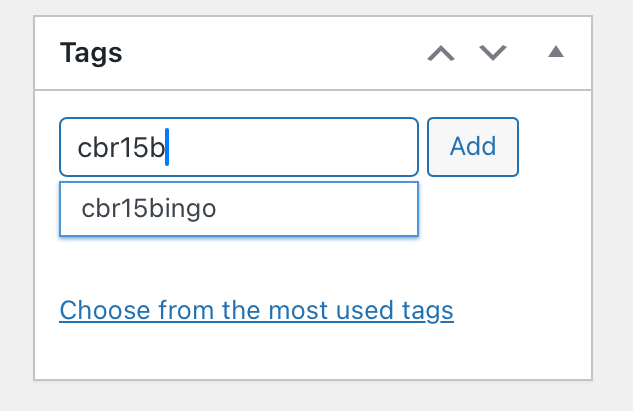Toggle Tags panel using the small triangle

click(556, 52)
